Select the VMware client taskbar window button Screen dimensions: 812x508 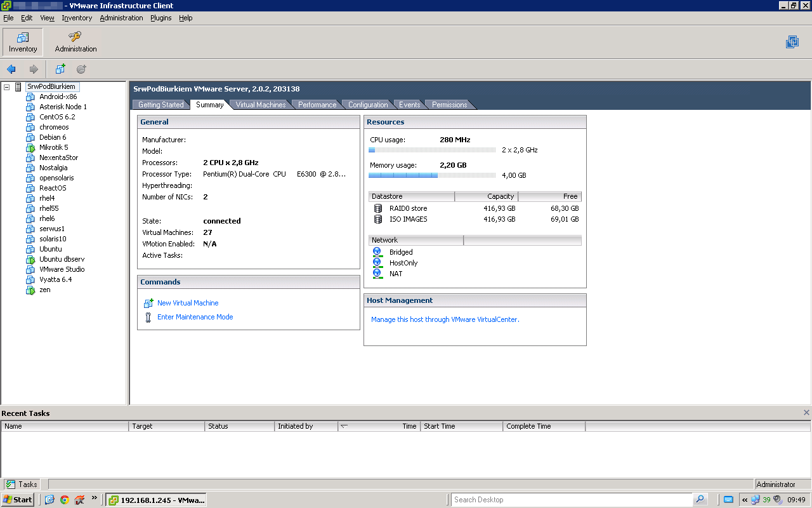click(x=156, y=500)
